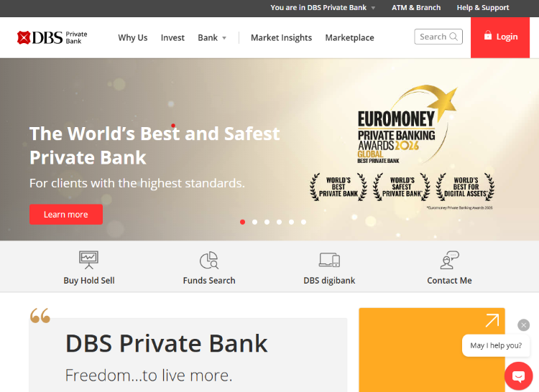The image size is (539, 392).
Task: Click the Search input field
Action: click(438, 37)
